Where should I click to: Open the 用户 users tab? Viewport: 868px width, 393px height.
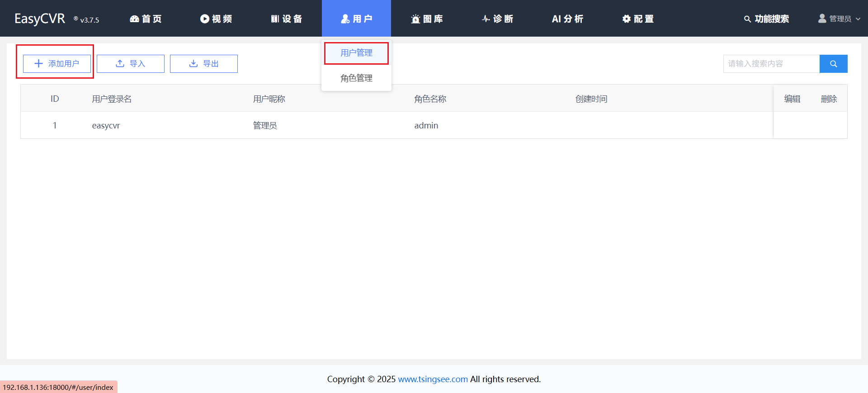tap(356, 19)
